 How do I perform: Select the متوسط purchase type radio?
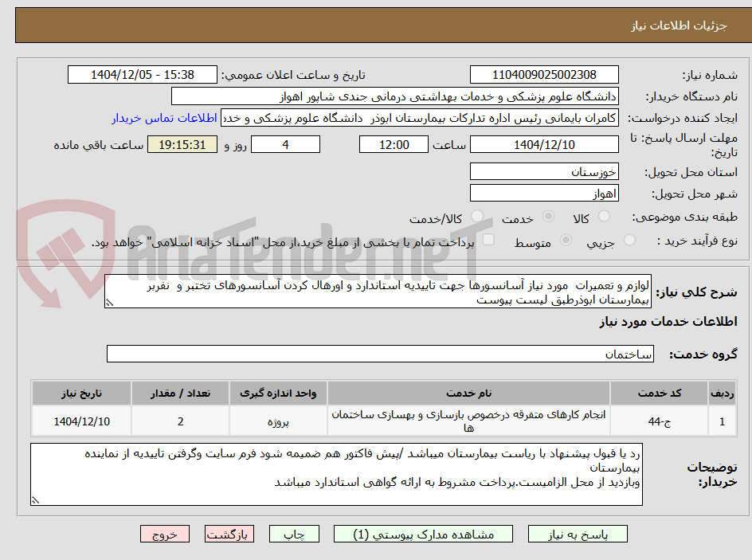pos(566,241)
